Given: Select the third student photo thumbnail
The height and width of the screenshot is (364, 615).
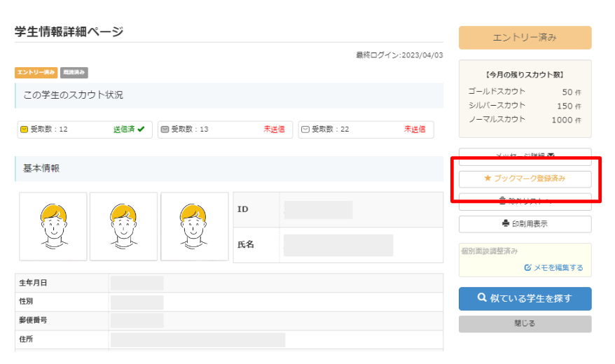Looking at the screenshot, I should 195,227.
